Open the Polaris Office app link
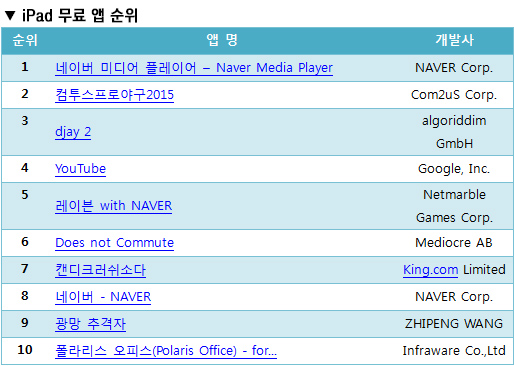The image size is (514, 366). (166, 351)
